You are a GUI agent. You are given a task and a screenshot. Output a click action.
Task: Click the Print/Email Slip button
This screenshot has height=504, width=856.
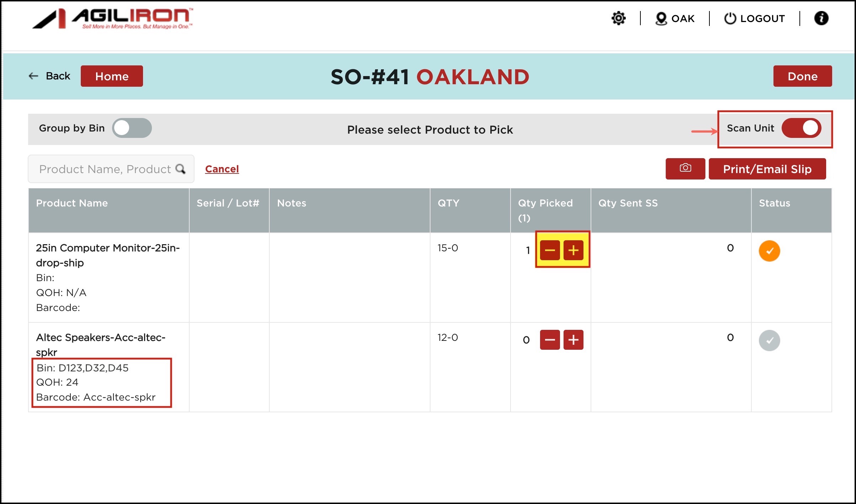tap(767, 169)
